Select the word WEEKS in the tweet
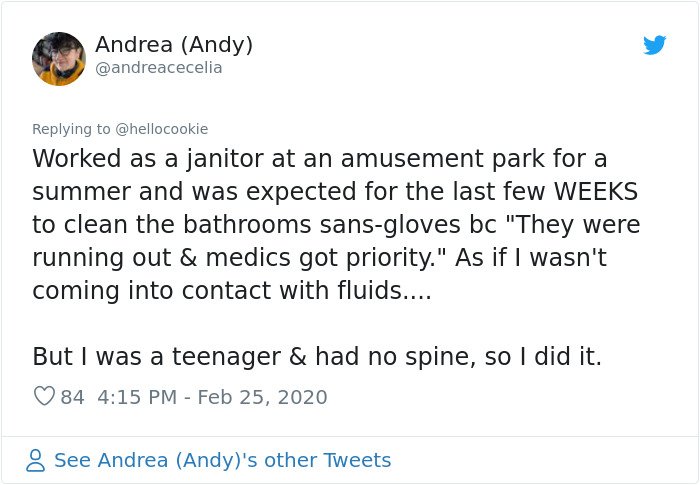Viewport: 700px width, 485px height. tap(596, 192)
